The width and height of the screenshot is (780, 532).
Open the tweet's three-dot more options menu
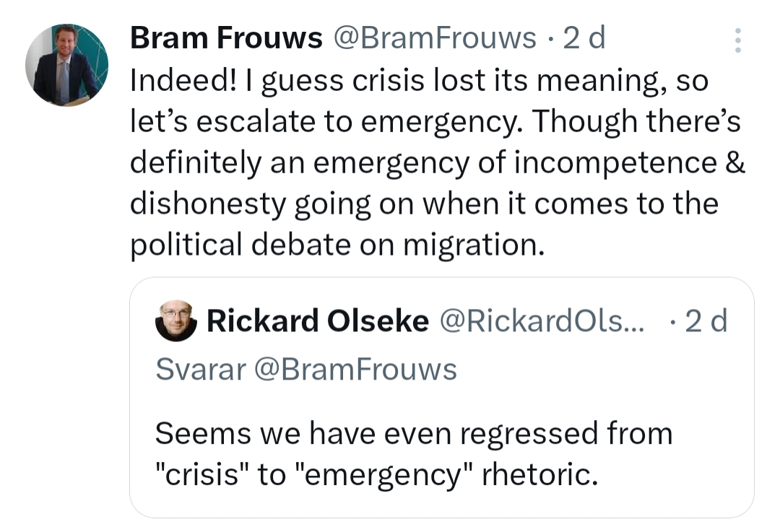coord(737,40)
